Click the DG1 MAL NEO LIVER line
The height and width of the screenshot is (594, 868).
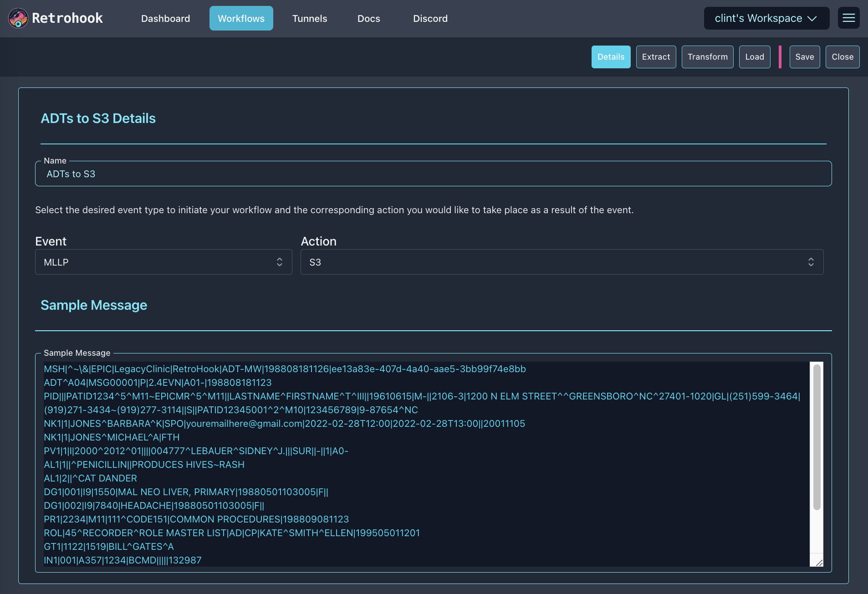[x=186, y=492]
